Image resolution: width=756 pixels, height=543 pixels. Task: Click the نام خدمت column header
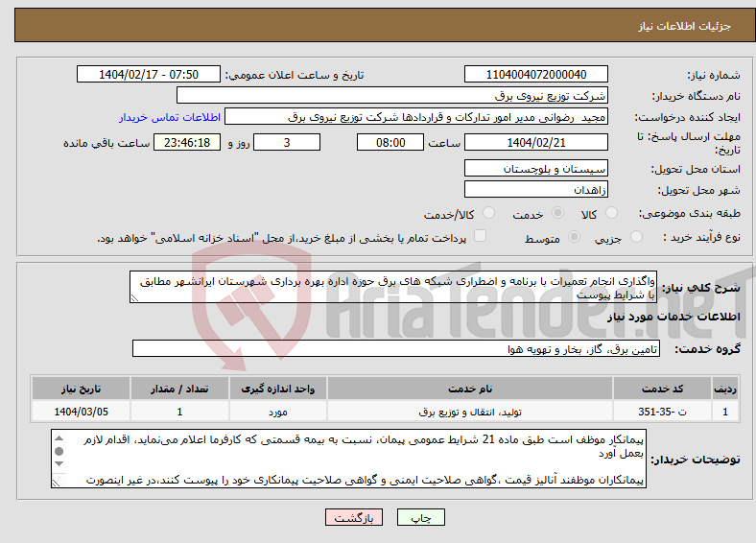[x=470, y=389]
